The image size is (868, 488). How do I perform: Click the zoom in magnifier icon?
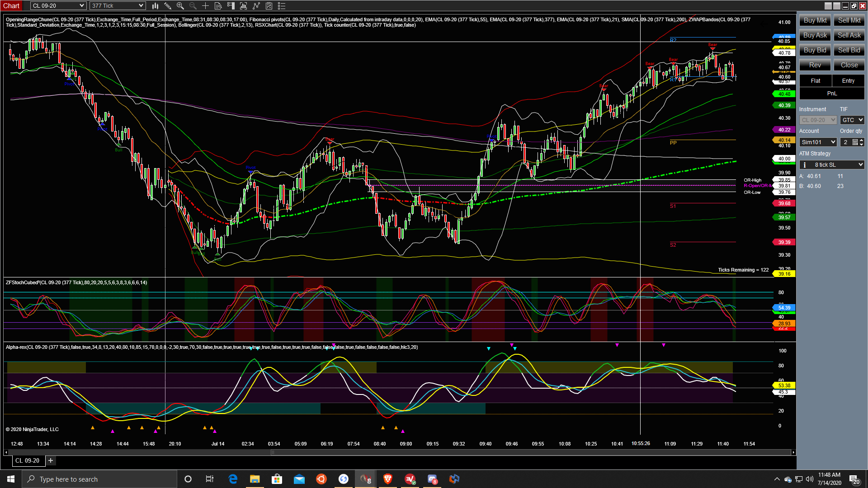[180, 6]
